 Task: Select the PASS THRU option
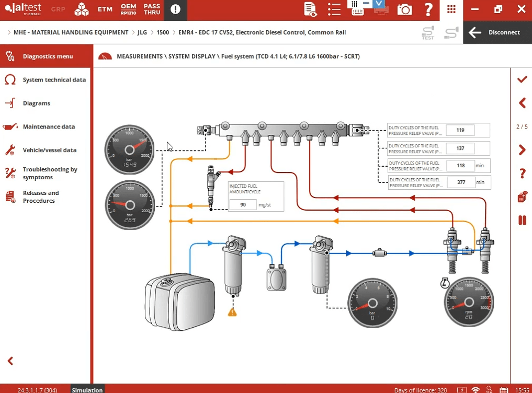pyautogui.click(x=152, y=9)
